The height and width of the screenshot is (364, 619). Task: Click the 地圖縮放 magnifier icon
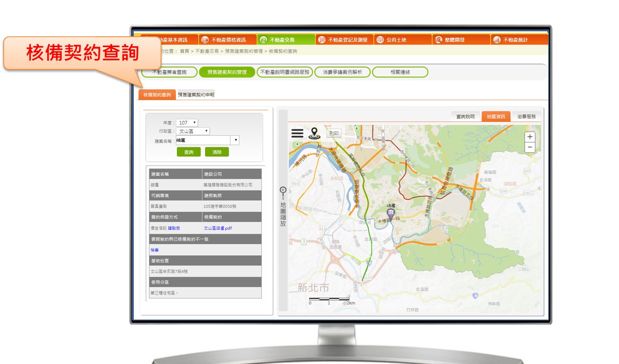tap(283, 191)
